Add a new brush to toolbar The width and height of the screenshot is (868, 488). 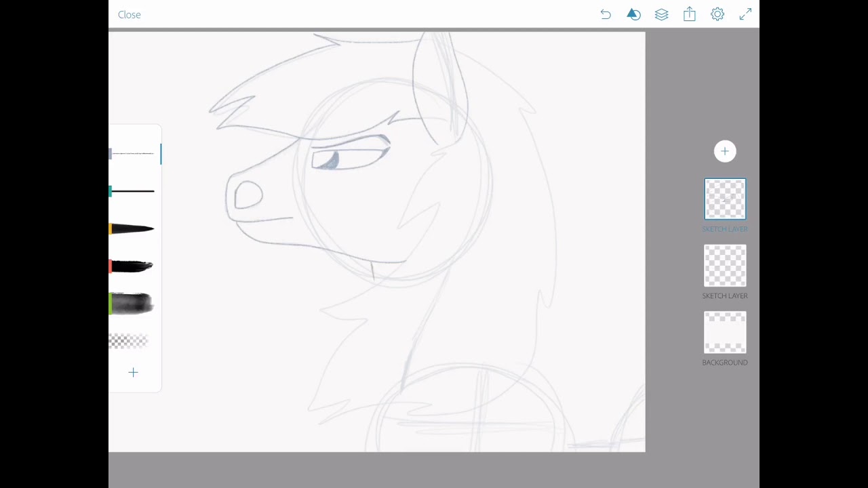133,372
